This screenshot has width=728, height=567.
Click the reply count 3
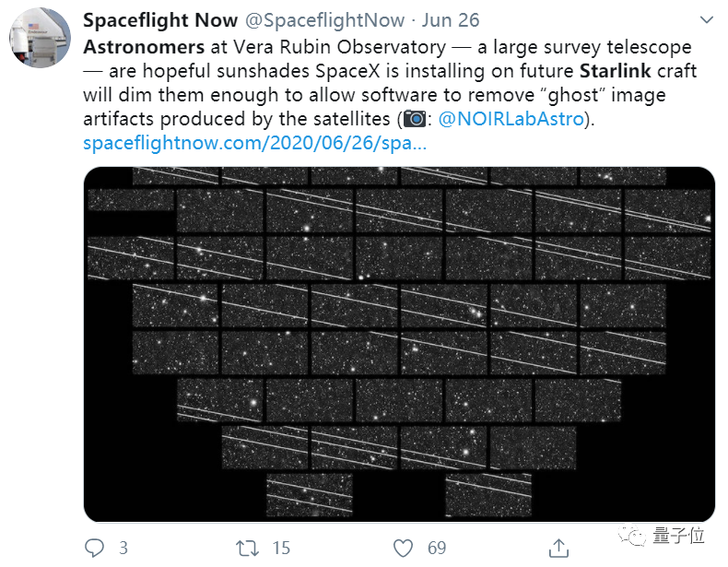[x=123, y=548]
